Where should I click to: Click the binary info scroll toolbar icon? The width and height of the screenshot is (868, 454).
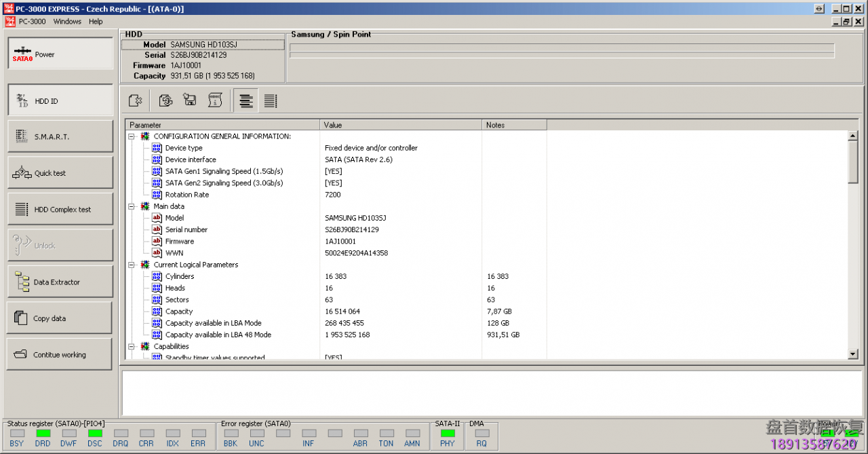tap(215, 101)
